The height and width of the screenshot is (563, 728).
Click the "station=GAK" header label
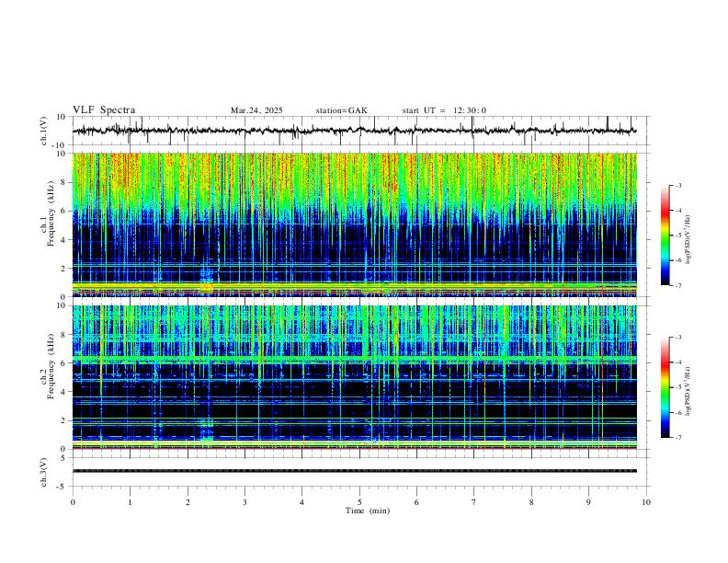coord(342,110)
